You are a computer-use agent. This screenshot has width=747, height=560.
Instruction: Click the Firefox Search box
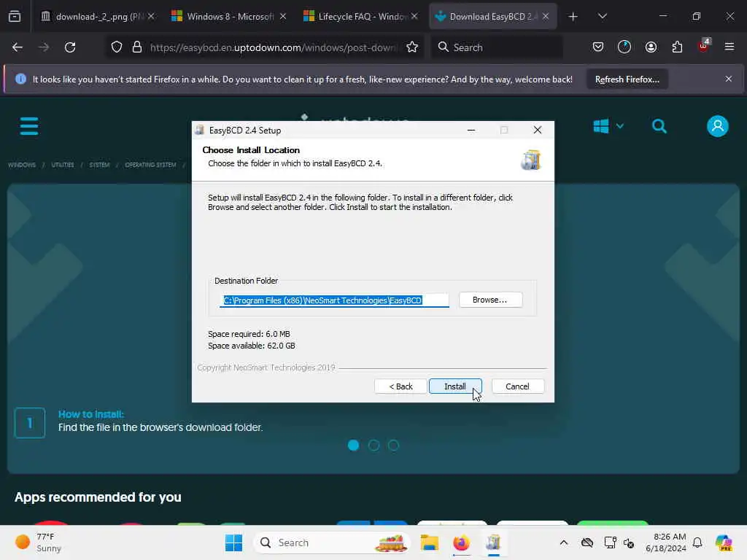(x=497, y=47)
